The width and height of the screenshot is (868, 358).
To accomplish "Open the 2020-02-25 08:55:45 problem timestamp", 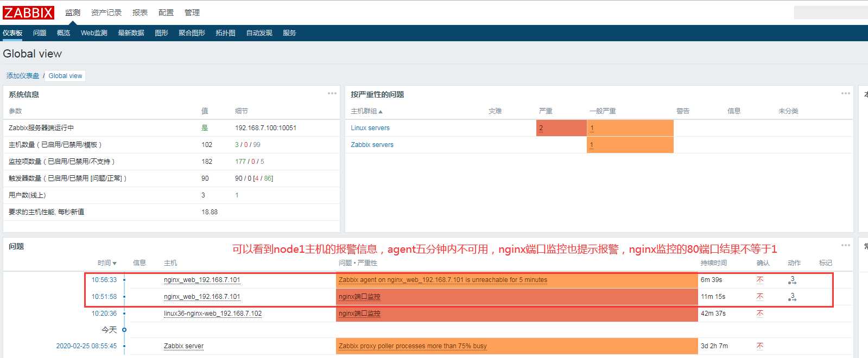I will [x=86, y=346].
